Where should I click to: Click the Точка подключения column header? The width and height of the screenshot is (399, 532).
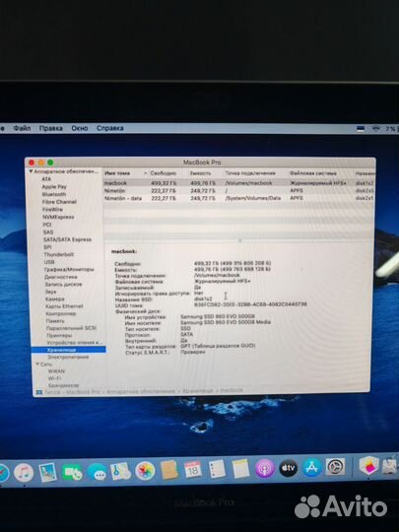pyautogui.click(x=250, y=173)
